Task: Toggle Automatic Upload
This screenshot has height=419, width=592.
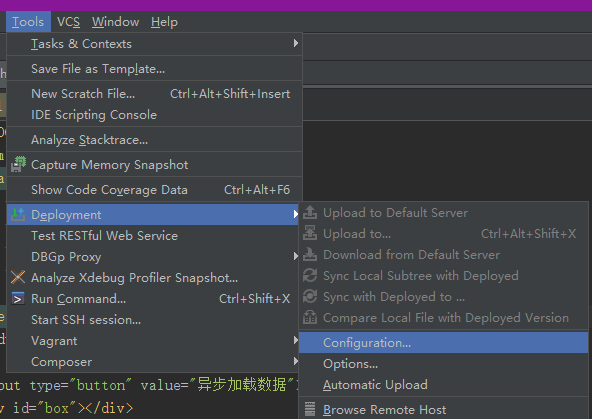Action: 443,385
